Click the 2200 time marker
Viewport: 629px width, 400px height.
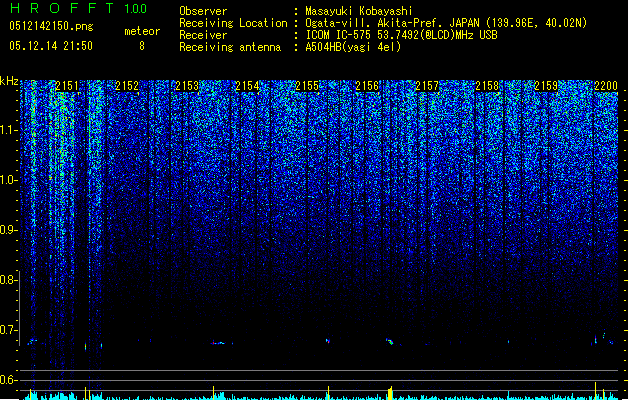[606, 86]
